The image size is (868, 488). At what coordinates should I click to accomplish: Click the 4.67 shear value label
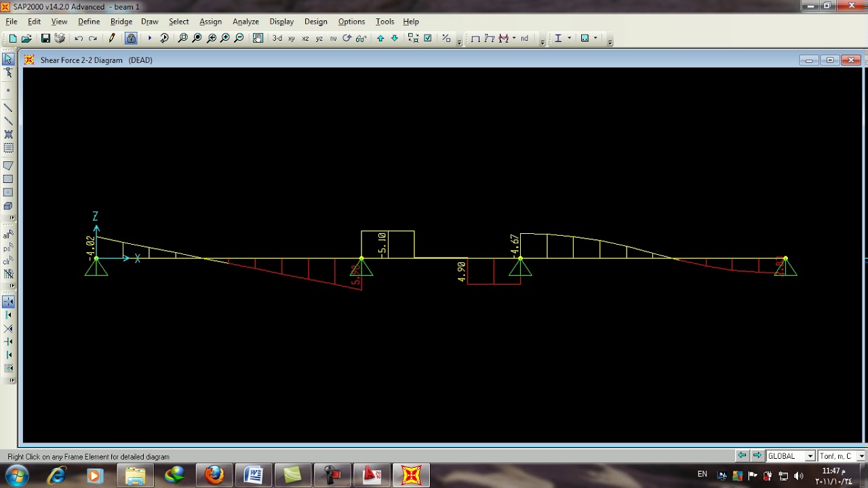(x=515, y=245)
